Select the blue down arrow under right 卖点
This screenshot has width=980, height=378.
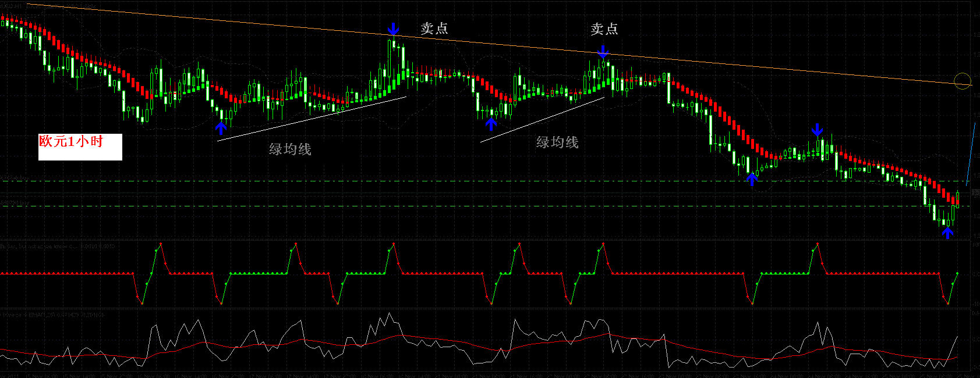tap(603, 52)
